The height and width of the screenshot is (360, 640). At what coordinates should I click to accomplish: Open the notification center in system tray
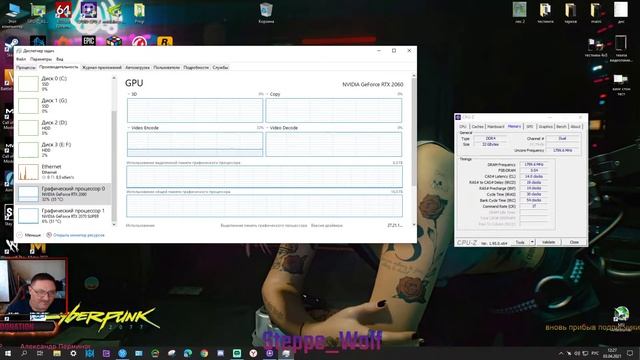click(630, 353)
